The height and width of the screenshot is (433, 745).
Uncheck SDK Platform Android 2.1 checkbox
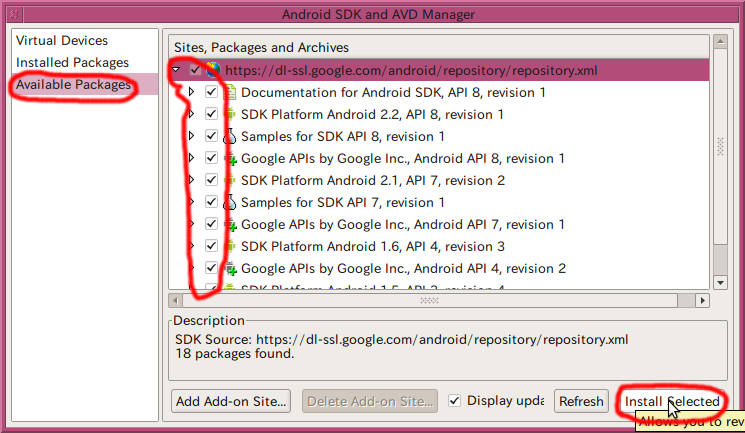[x=211, y=180]
